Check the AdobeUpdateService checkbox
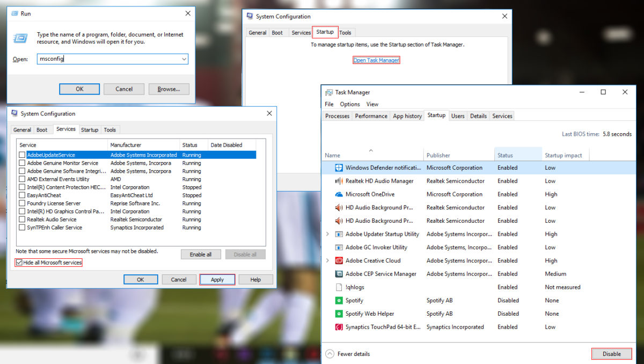 click(x=21, y=155)
